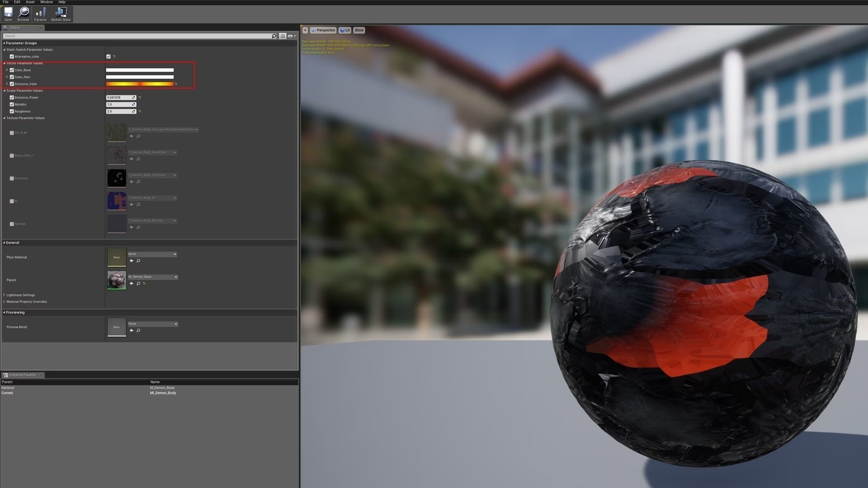Click the Perspective viewport button
Image resolution: width=868 pixels, height=488 pixels.
pos(323,30)
